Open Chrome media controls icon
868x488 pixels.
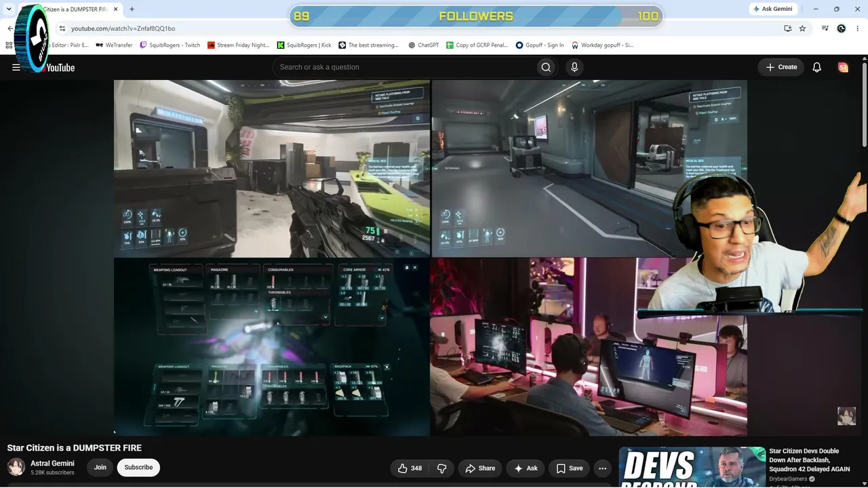pos(825,28)
